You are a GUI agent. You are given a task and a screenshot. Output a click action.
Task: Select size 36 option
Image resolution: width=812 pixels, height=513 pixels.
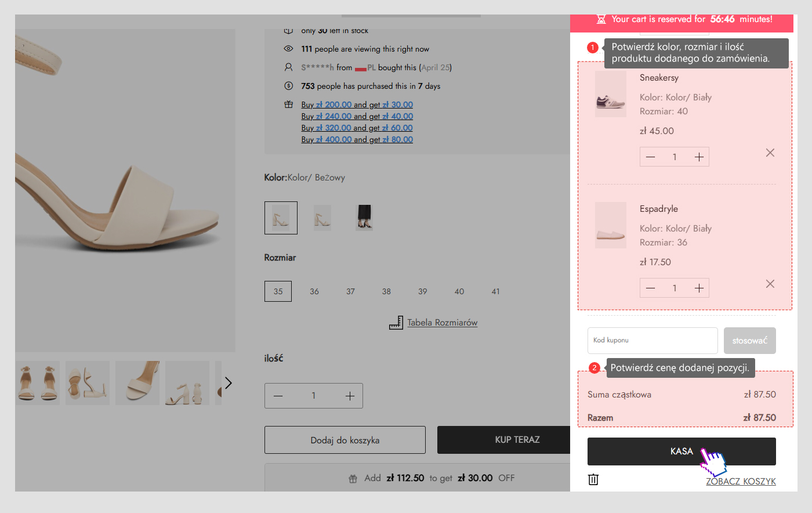pos(314,291)
